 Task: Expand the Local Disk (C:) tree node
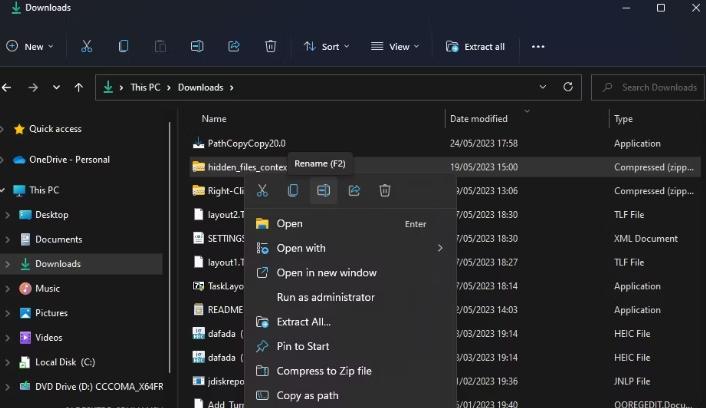click(x=8, y=362)
